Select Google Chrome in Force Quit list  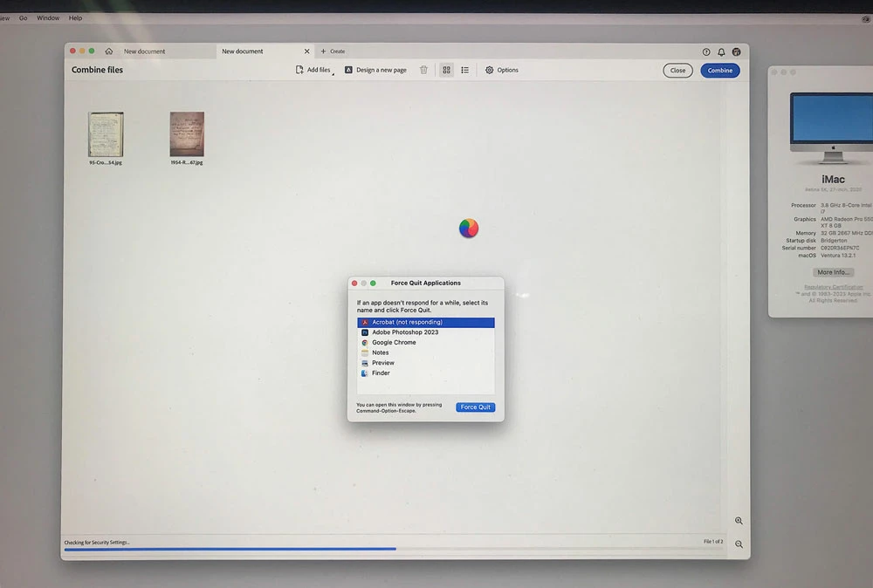pyautogui.click(x=426, y=343)
